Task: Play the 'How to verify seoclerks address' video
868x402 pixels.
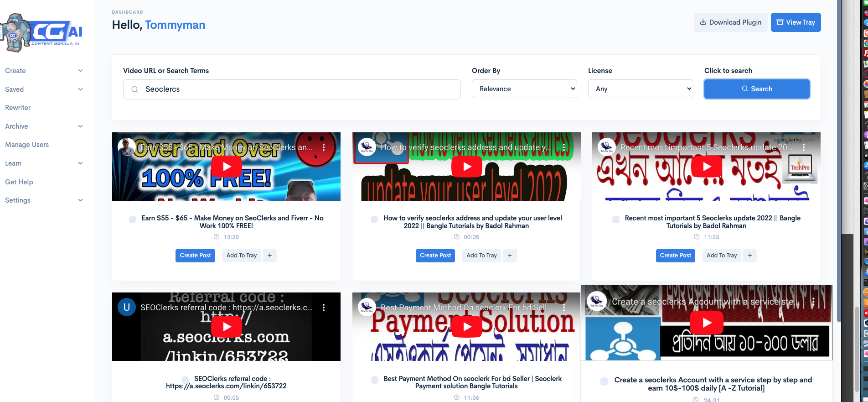Action: [467, 167]
